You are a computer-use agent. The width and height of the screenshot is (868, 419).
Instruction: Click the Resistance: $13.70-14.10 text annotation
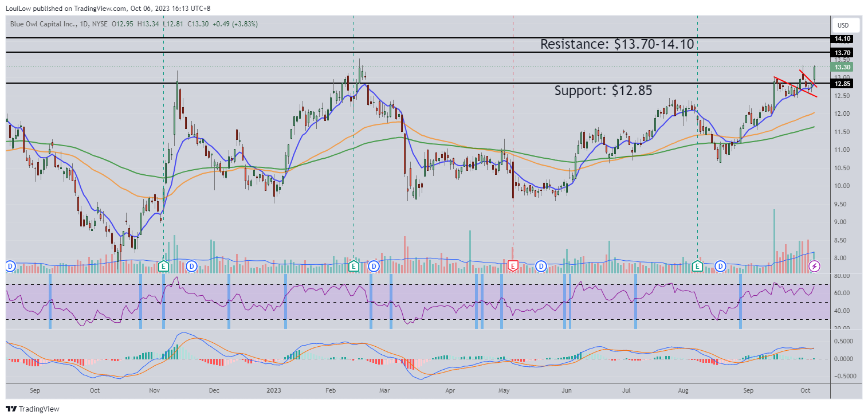click(618, 44)
